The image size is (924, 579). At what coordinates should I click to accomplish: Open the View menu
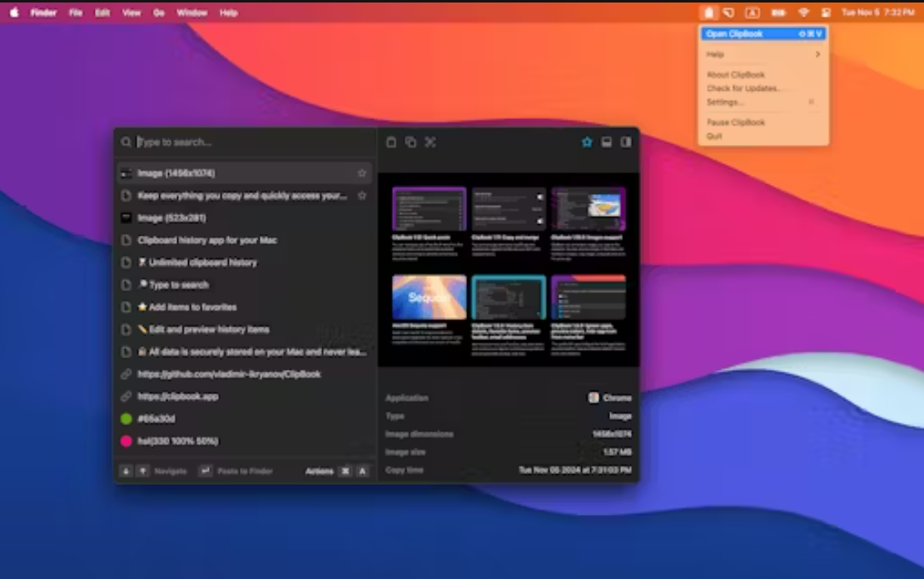click(x=132, y=12)
